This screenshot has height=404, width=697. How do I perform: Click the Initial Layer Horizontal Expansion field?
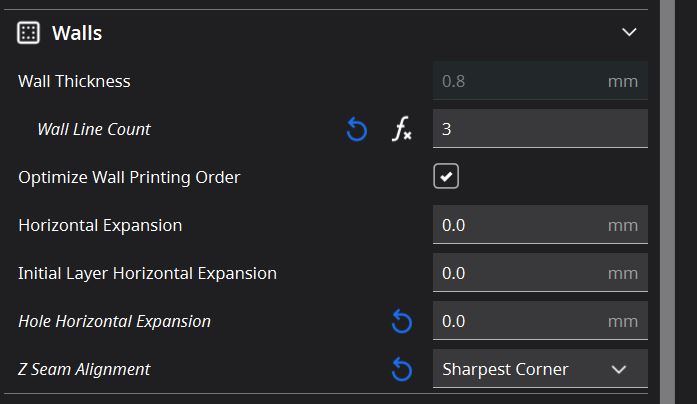540,273
